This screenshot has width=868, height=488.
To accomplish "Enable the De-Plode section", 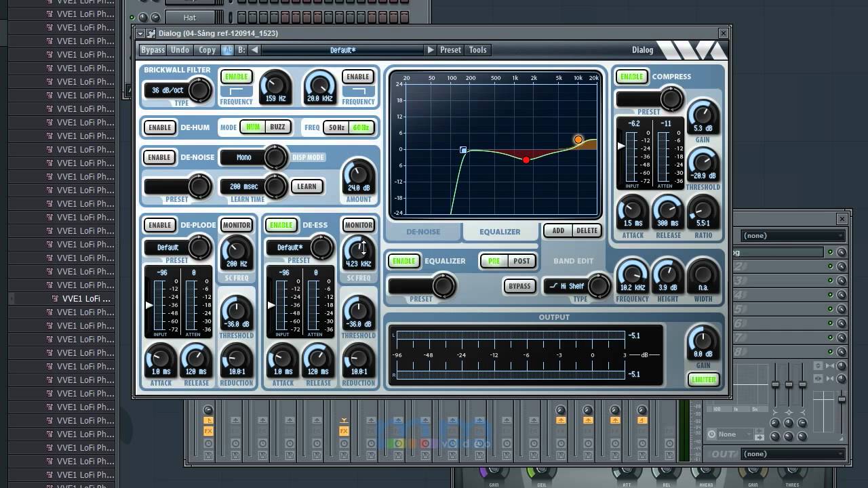I will point(160,225).
